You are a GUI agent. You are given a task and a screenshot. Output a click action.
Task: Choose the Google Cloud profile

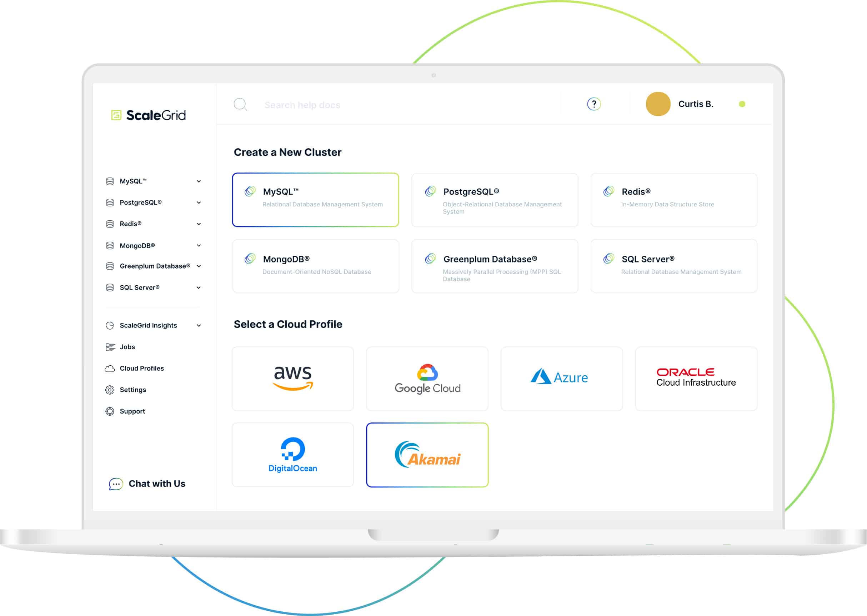pos(427,379)
